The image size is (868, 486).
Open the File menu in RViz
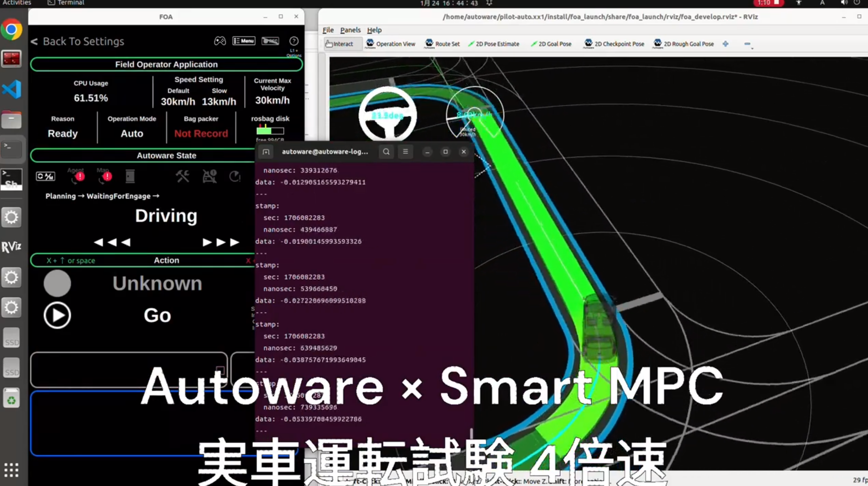(x=328, y=30)
